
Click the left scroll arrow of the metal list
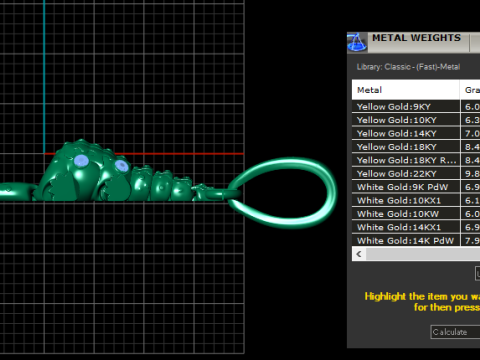pyautogui.click(x=359, y=254)
